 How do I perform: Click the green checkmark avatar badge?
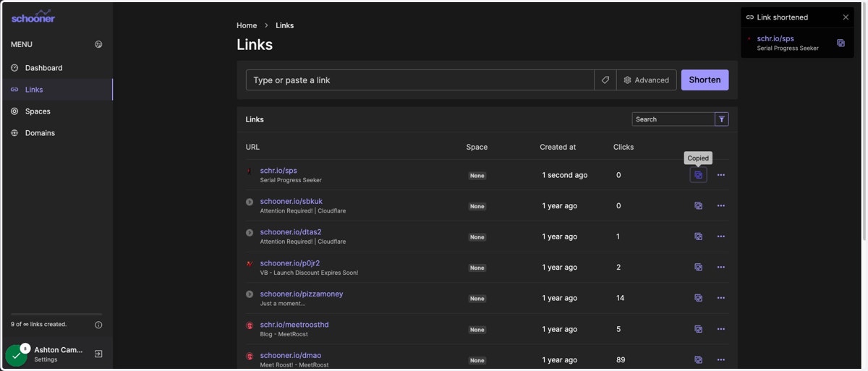16,355
